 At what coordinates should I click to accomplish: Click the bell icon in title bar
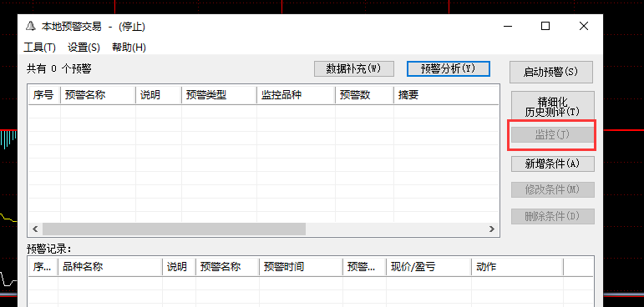31,27
